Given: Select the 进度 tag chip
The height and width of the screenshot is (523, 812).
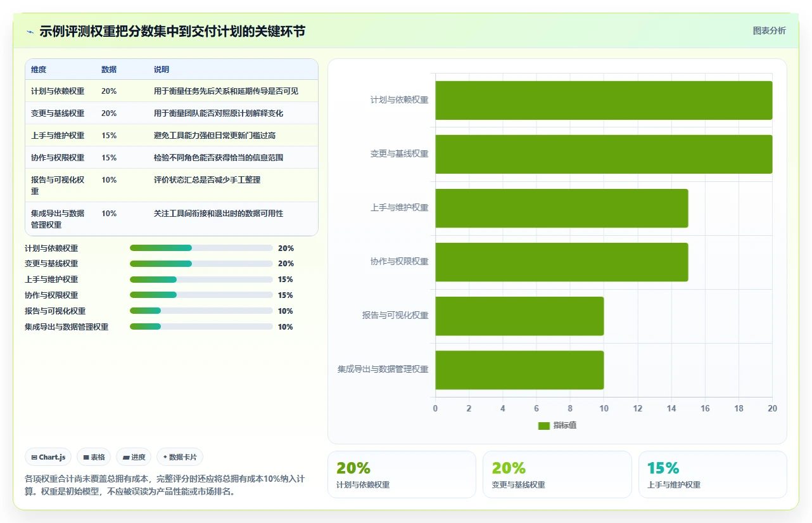Looking at the screenshot, I should (134, 457).
